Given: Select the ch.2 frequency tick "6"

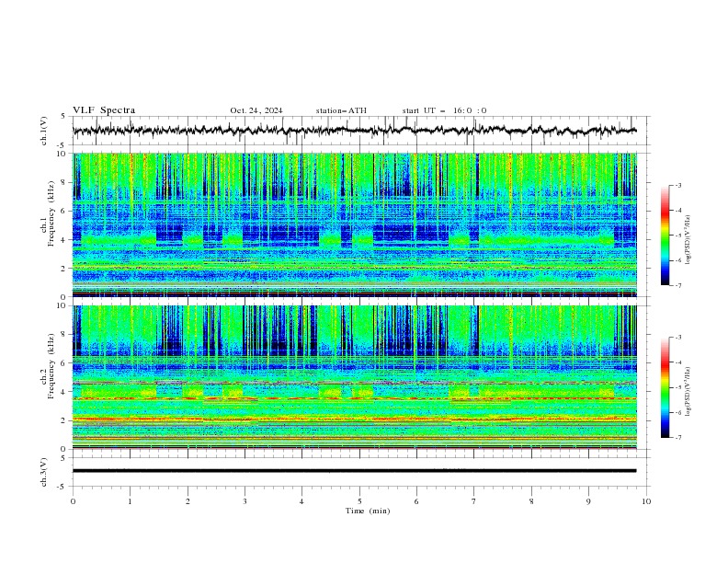Looking at the screenshot, I should (64, 363).
